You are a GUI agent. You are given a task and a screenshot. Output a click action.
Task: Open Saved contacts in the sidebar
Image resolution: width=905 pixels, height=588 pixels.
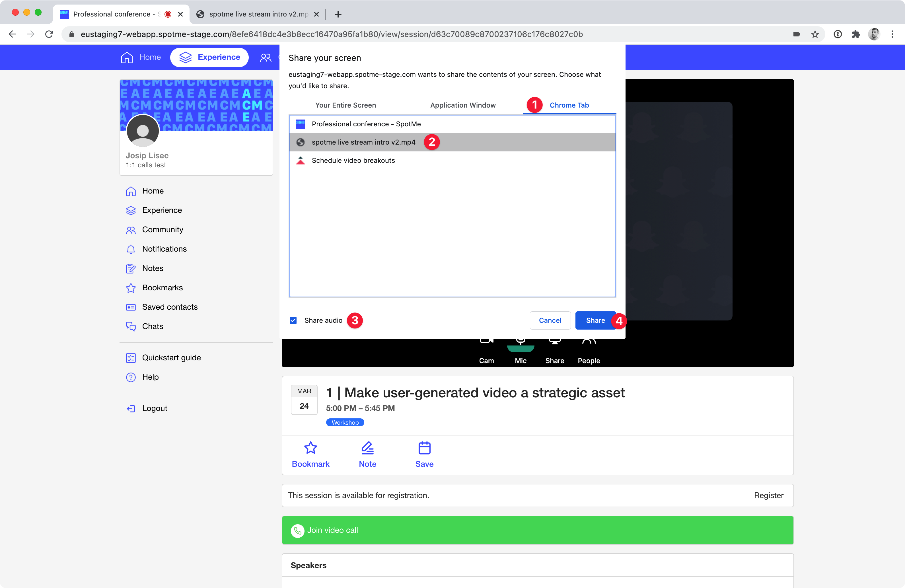pos(162,307)
